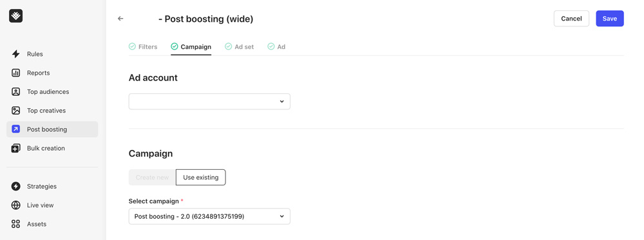Viewport: 644px width, 240px height.
Task: Open Live view via the globe icon
Action: [15, 205]
